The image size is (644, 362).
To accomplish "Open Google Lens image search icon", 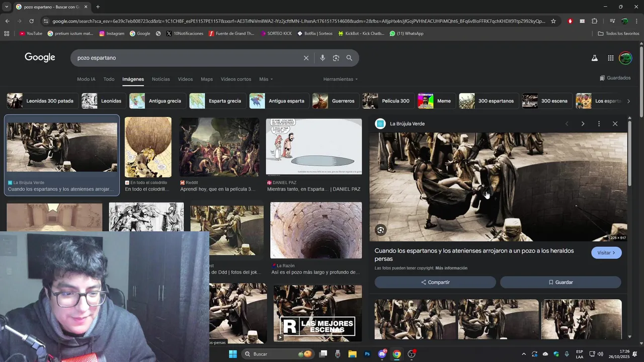I will (x=336, y=58).
